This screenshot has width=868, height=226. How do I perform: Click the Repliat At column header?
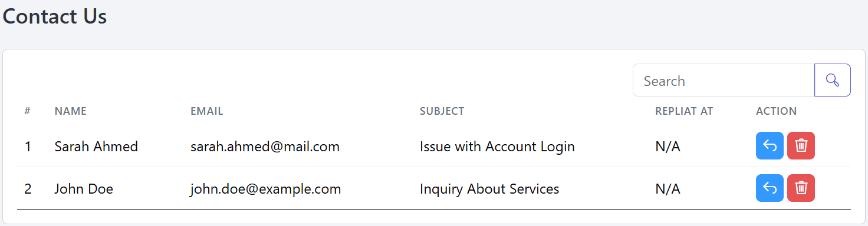(684, 111)
